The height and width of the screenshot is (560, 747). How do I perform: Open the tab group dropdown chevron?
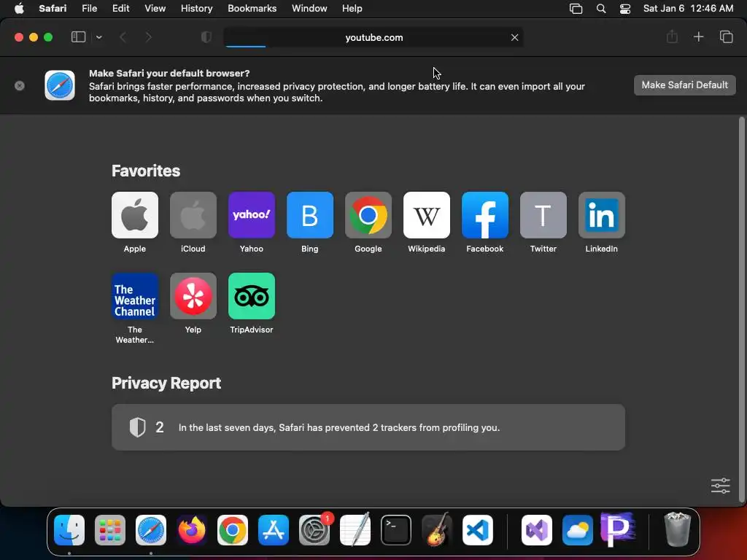98,37
